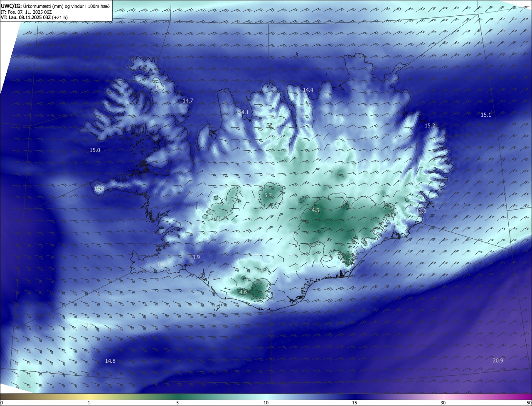Click the legend tick label 50
This screenshot has width=532, height=406.
click(529, 403)
